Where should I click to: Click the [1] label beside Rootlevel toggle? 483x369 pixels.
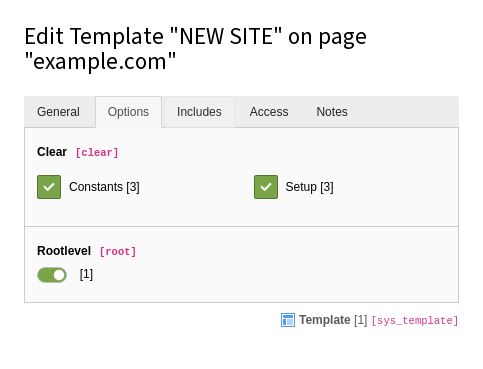[86, 274]
